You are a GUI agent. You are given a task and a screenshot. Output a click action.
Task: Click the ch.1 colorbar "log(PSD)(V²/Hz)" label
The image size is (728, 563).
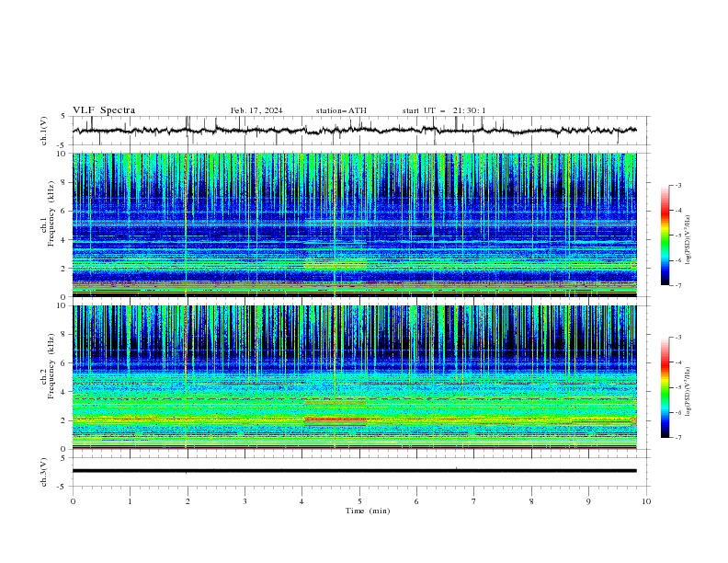688,240
